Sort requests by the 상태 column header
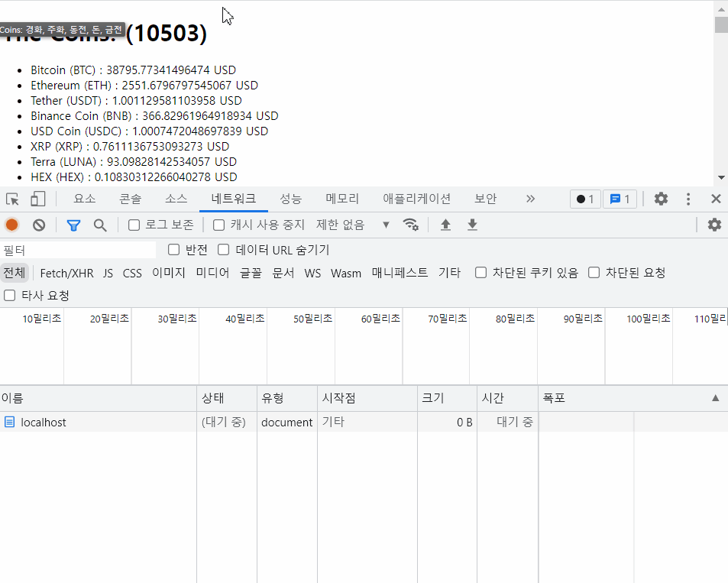The height and width of the screenshot is (583, 728). tap(227, 398)
